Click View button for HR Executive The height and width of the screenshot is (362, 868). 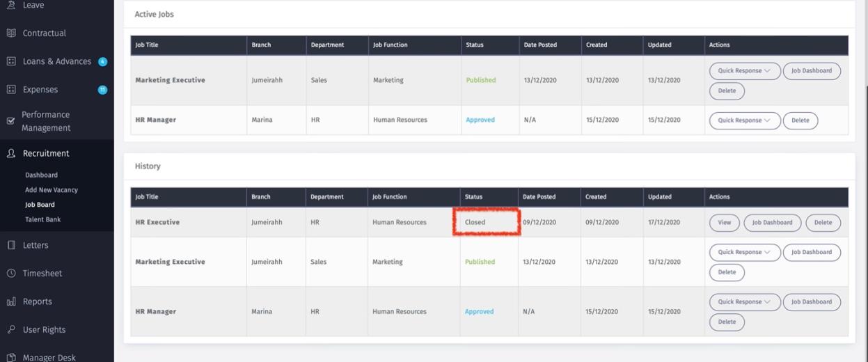click(725, 223)
